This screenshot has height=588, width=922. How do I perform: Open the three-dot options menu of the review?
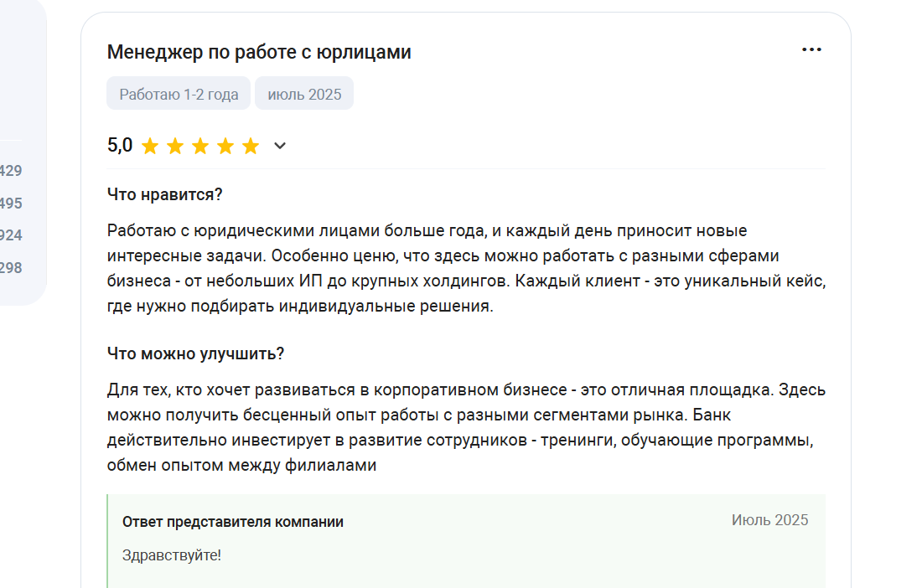[811, 50]
